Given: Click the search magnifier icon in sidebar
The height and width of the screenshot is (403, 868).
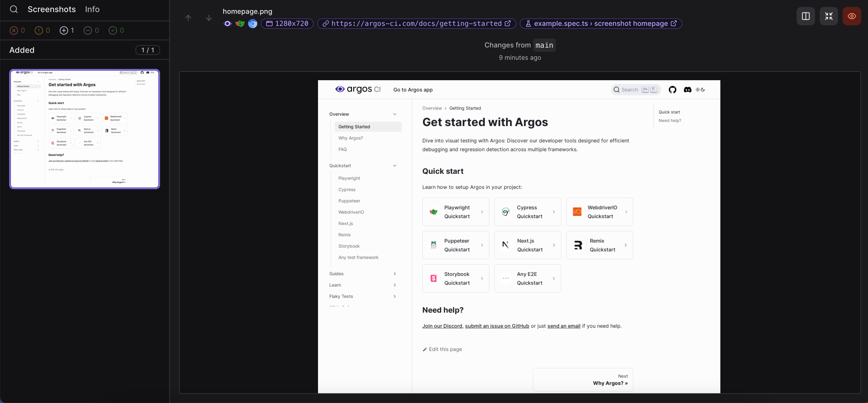Looking at the screenshot, I should pyautogui.click(x=14, y=9).
